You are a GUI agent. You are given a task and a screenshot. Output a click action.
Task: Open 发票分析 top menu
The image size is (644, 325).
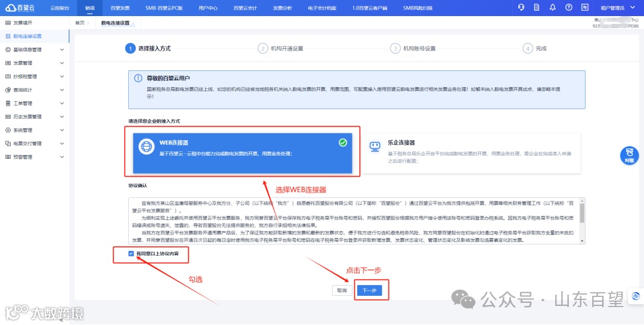[283, 8]
